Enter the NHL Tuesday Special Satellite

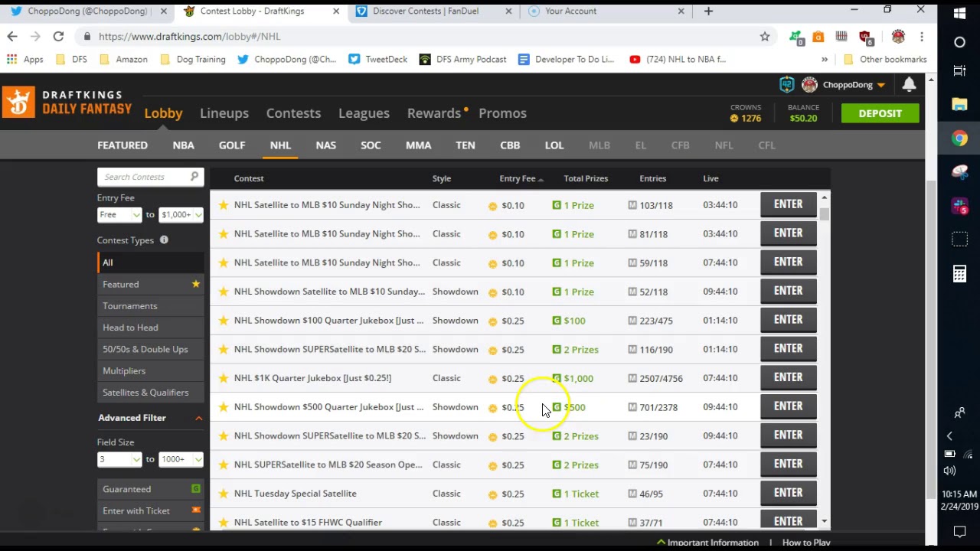(788, 493)
